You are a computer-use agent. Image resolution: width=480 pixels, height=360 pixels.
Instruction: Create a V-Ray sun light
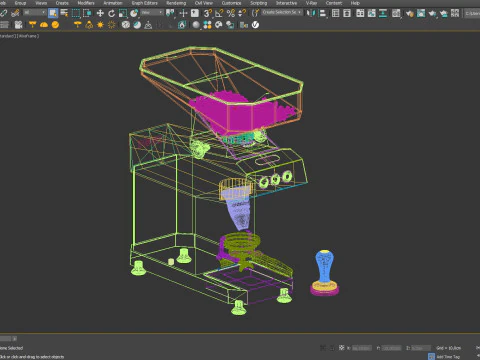[x=100, y=25]
